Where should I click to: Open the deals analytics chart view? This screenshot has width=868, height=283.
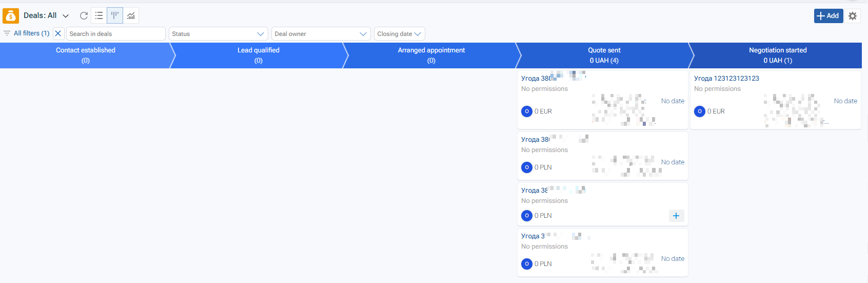click(131, 16)
